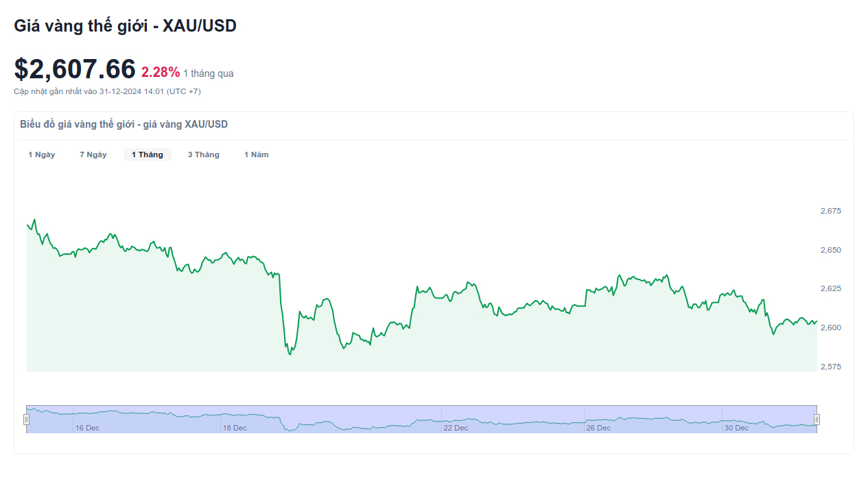
Task: Click the 2,575 y-axis label
Action: [x=830, y=367]
